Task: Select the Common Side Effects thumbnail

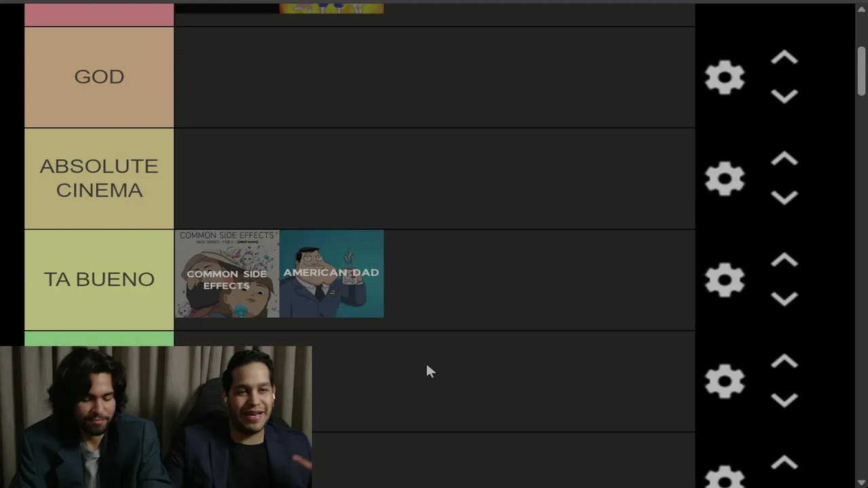Action: [227, 274]
